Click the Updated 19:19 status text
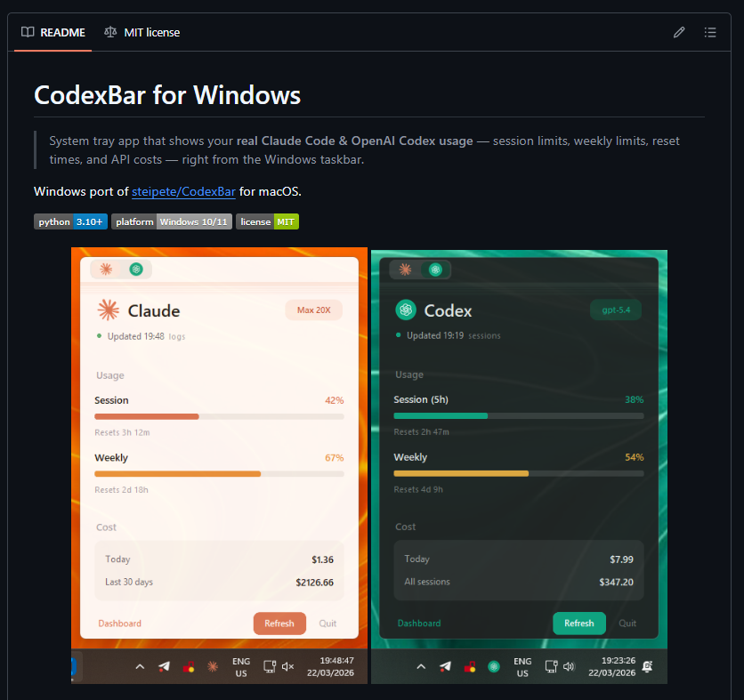The width and height of the screenshot is (744, 700). [435, 335]
